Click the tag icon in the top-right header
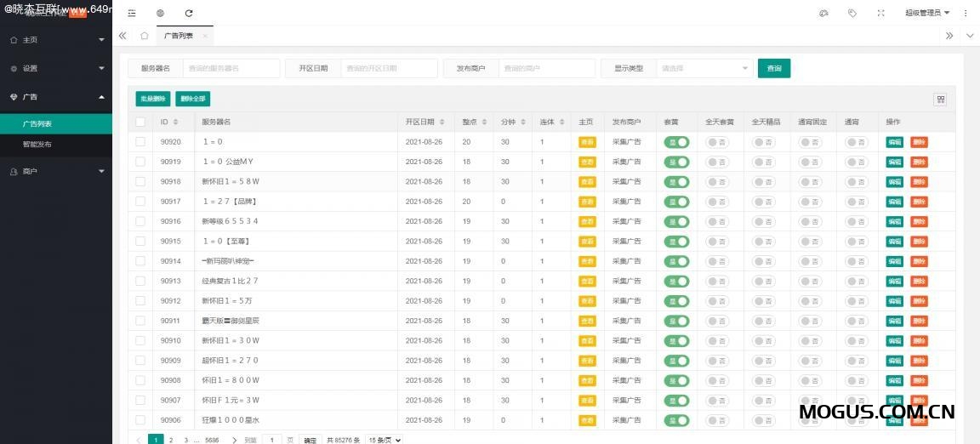980x444 pixels. [x=852, y=13]
